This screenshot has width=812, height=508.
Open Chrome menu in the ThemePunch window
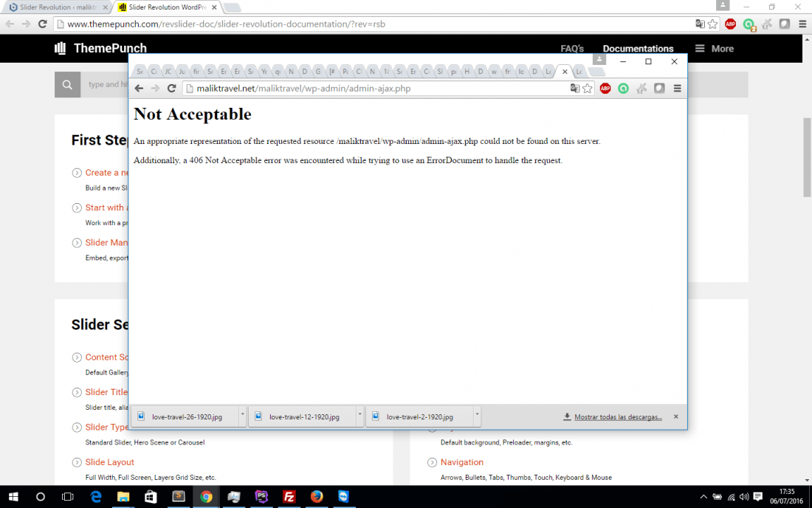coord(802,24)
